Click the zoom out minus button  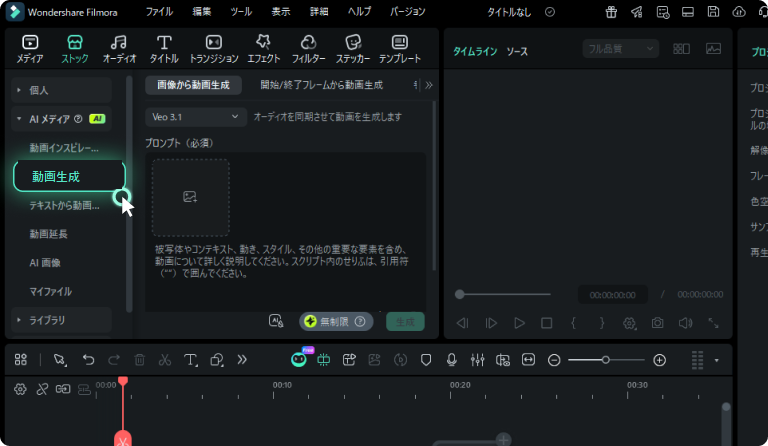pyautogui.click(x=554, y=360)
